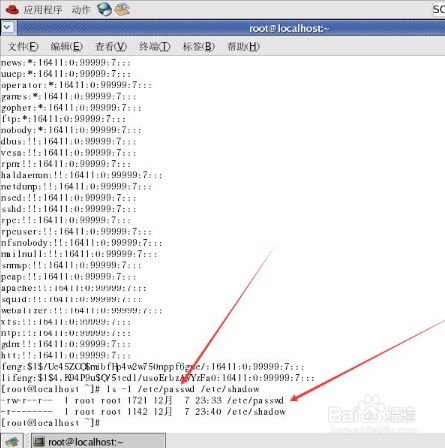Click the vcsa shadow entry line
Image resolution: width=445 pixels, height=448 pixels.
tap(68, 153)
